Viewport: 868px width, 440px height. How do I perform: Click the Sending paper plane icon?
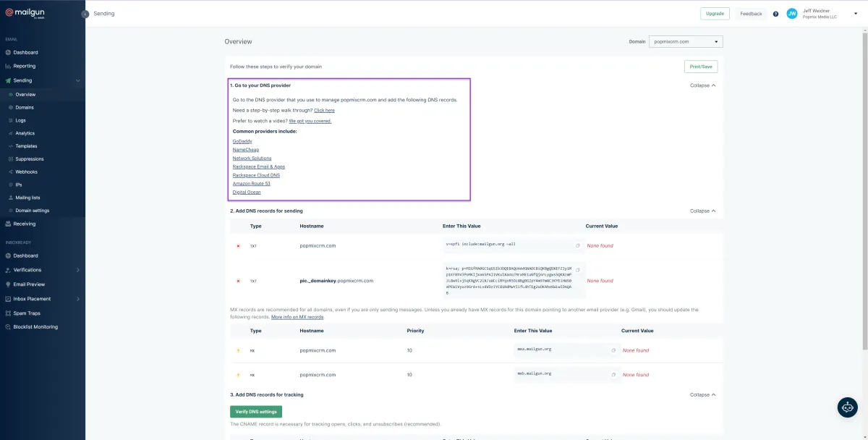(7, 80)
